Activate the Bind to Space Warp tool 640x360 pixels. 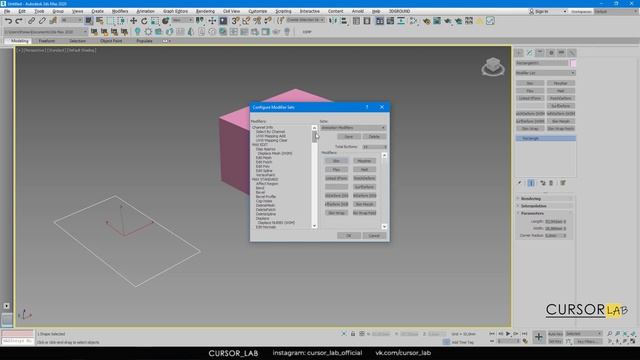click(53, 21)
